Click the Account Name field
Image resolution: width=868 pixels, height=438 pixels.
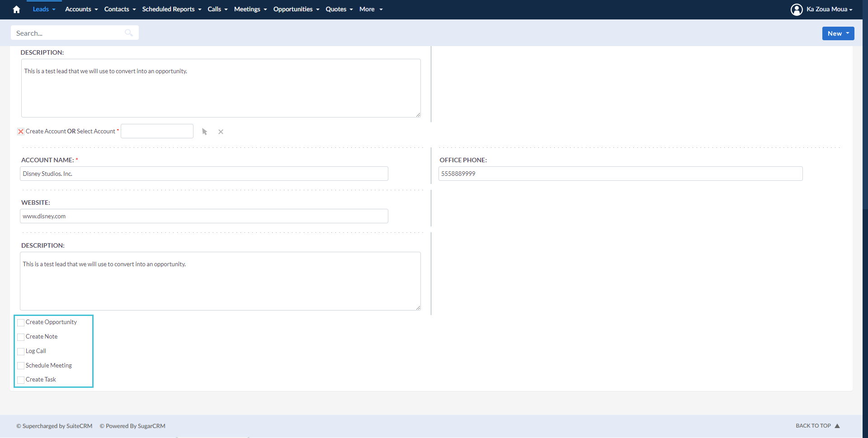(204, 174)
